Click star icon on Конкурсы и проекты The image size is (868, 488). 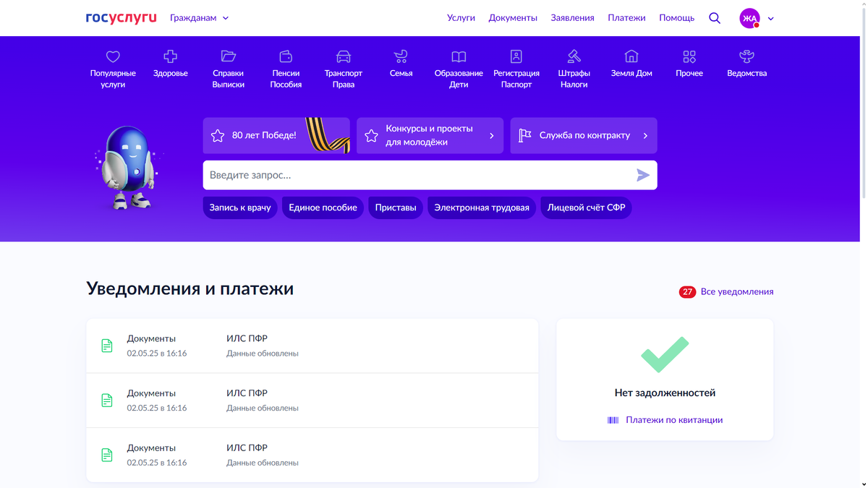(371, 135)
